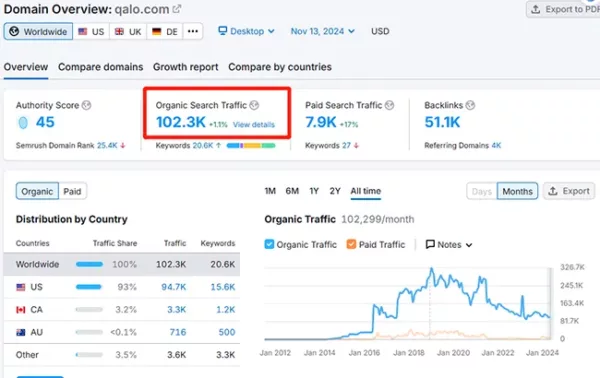Set the chart range to 1M

coord(270,191)
